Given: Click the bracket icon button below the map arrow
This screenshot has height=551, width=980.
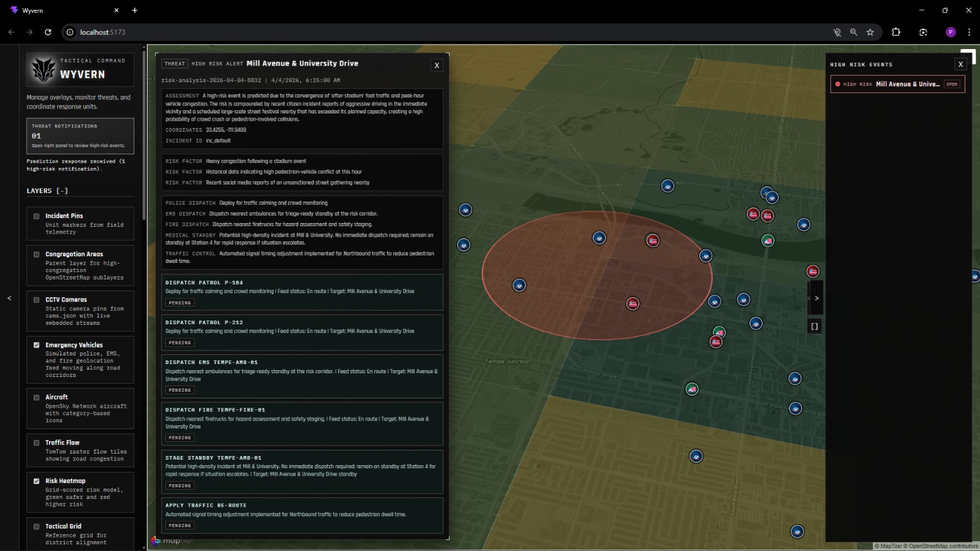Looking at the screenshot, I should tap(815, 327).
